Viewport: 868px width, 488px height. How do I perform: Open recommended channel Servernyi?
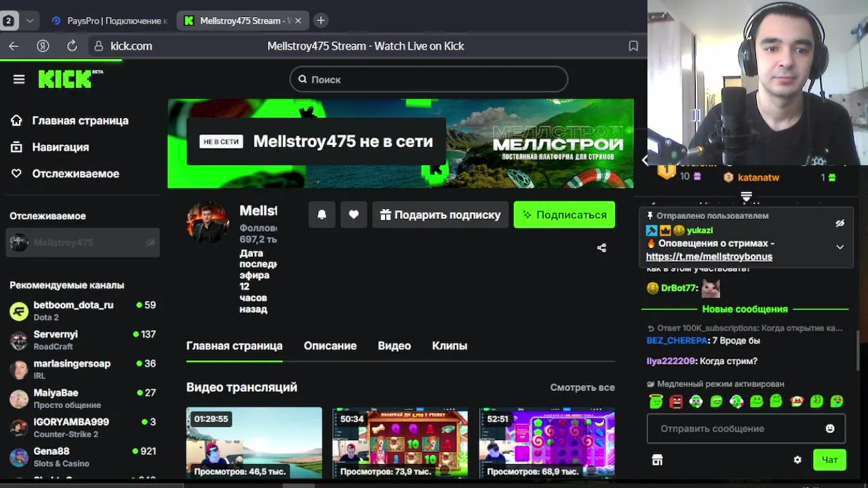(83, 340)
